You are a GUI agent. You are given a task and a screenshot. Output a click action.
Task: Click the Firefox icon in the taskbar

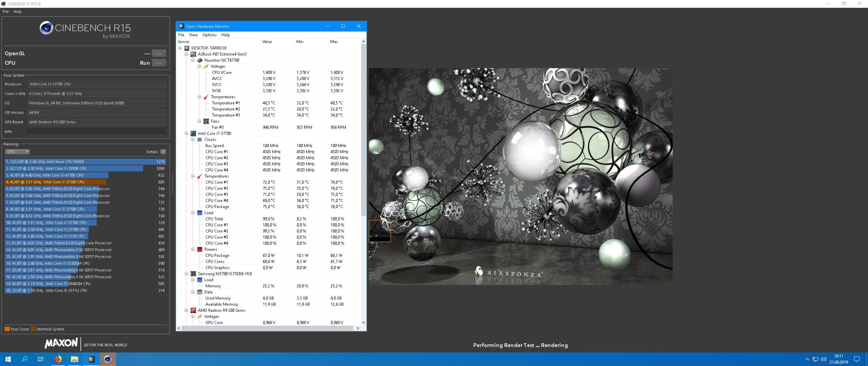coord(58,359)
